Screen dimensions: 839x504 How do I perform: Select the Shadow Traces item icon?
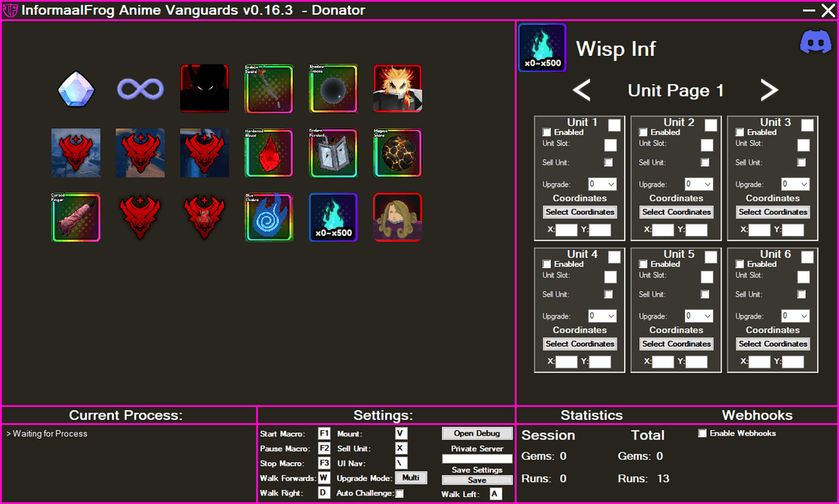click(x=332, y=89)
